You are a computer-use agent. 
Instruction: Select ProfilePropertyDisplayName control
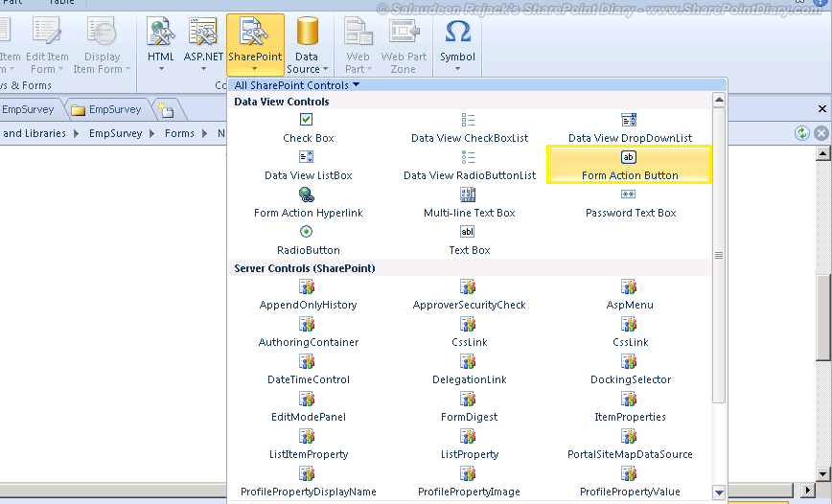[x=309, y=481]
